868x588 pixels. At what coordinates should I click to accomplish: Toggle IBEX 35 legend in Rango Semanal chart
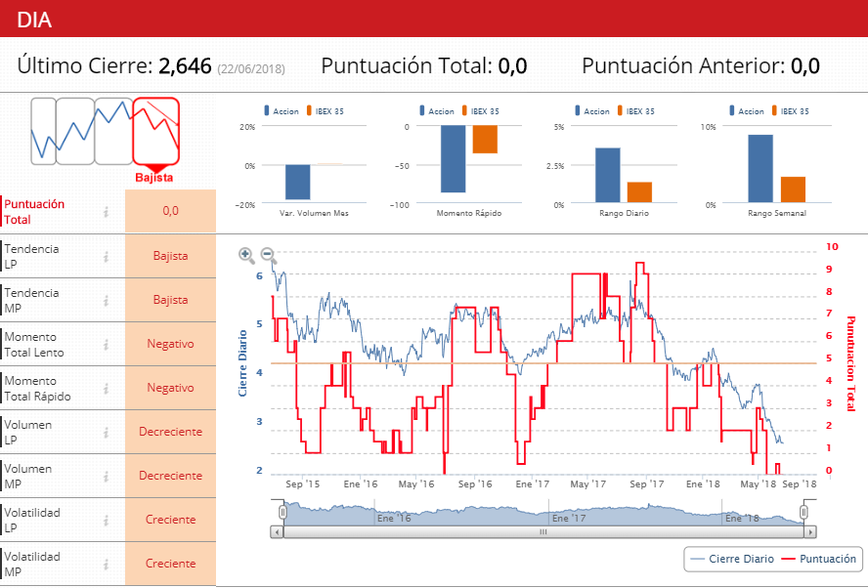[x=791, y=111]
